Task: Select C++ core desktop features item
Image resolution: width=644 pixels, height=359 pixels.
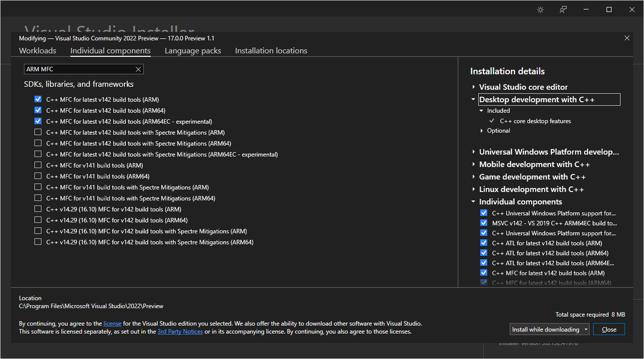Action: tap(535, 121)
